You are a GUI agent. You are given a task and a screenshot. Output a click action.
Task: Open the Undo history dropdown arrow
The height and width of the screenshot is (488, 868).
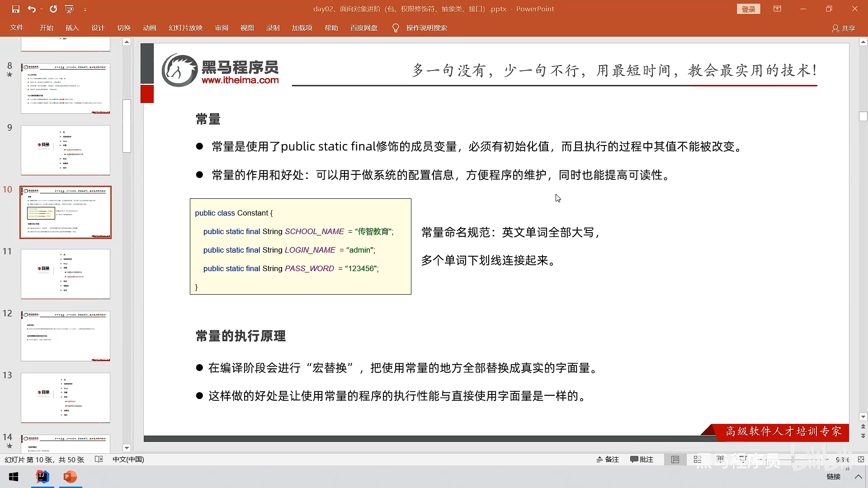pyautogui.click(x=42, y=9)
